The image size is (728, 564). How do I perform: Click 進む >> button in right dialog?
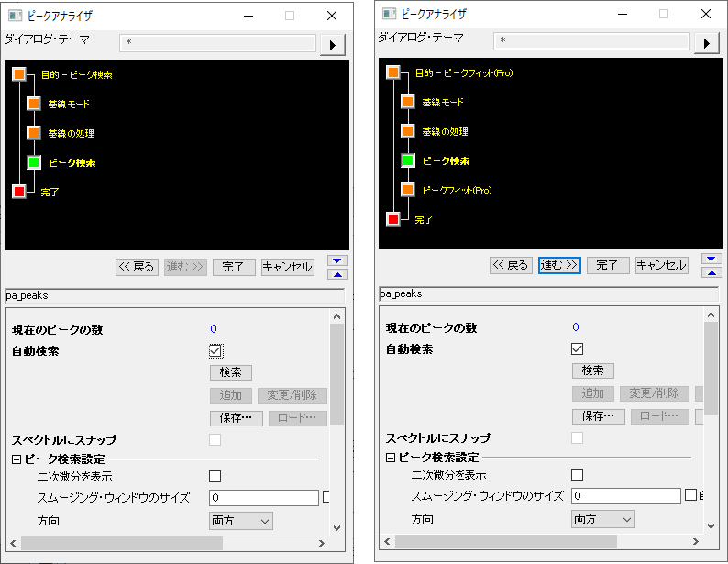tap(559, 265)
